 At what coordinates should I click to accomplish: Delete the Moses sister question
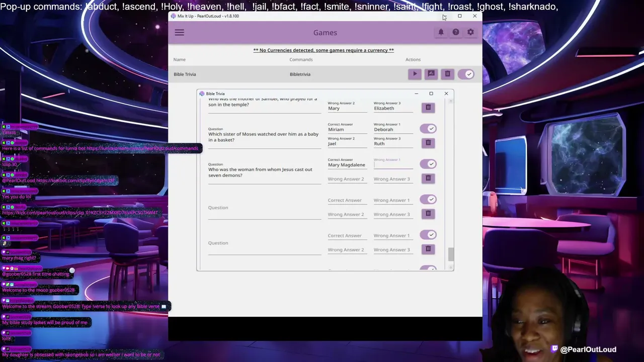pyautogui.click(x=428, y=143)
